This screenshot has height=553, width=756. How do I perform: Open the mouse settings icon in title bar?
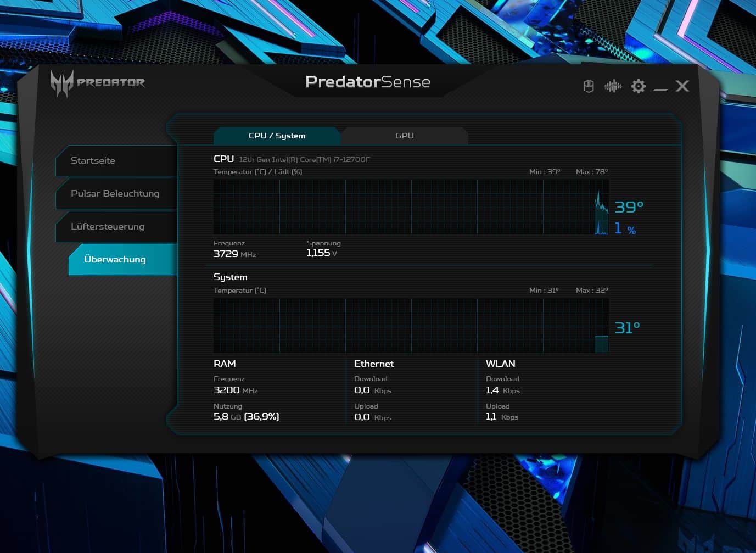tap(589, 86)
